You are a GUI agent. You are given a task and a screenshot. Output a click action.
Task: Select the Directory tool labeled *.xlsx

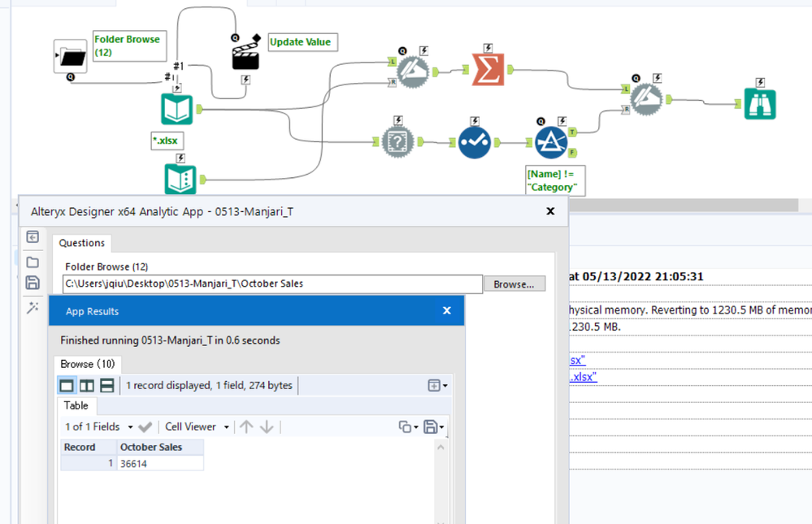(176, 109)
